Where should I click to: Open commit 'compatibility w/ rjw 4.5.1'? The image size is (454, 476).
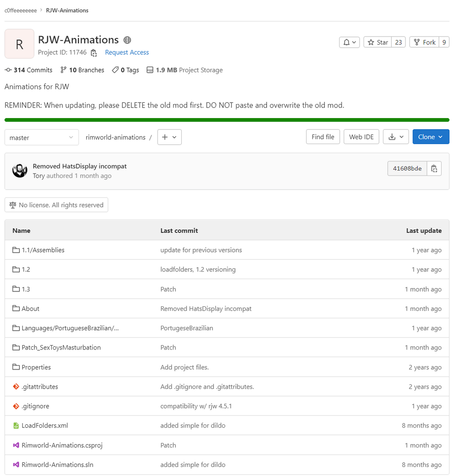tap(196, 406)
